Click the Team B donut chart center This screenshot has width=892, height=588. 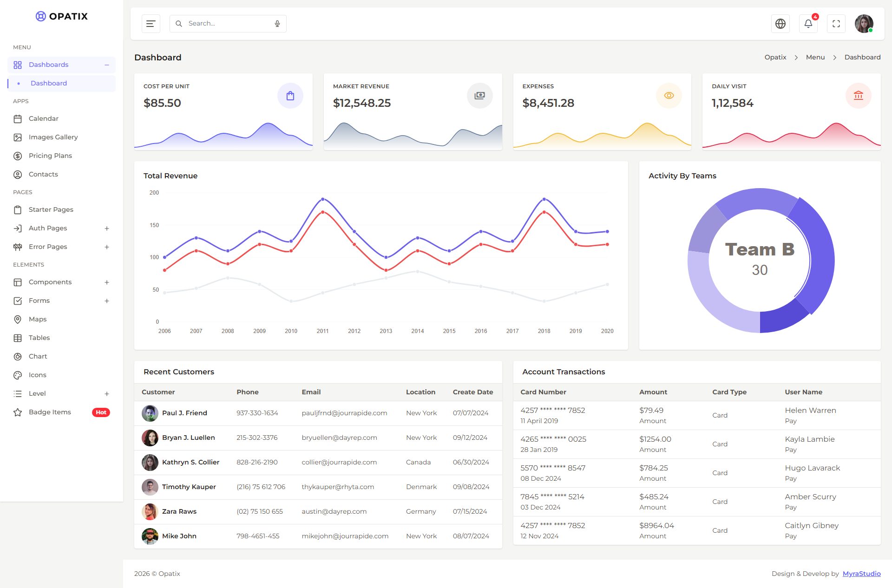pyautogui.click(x=760, y=260)
